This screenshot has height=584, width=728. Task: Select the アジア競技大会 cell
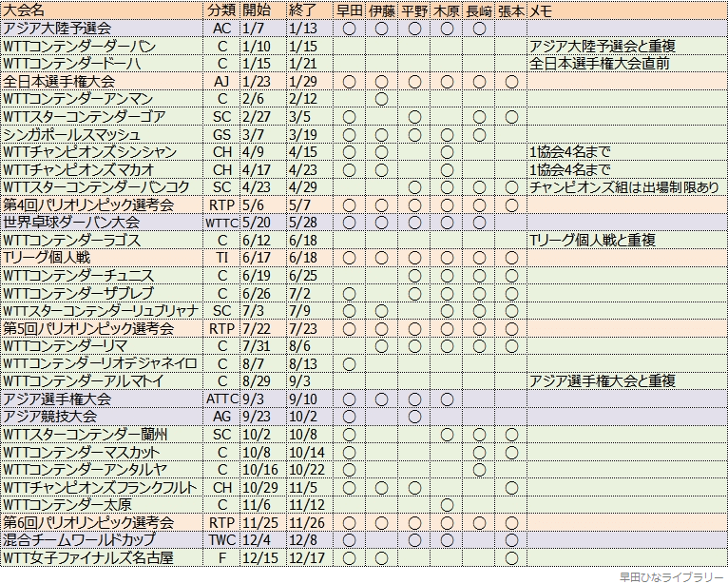[x=102, y=417]
